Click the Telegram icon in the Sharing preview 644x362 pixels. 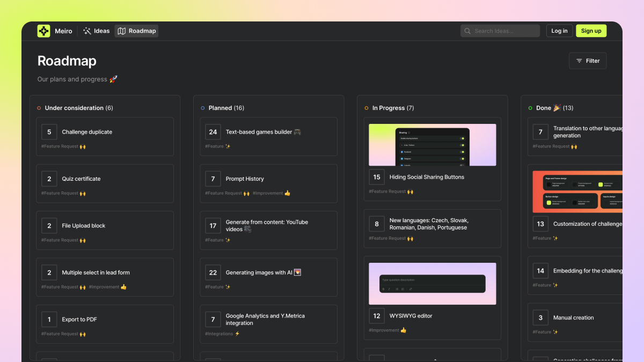tap(401, 159)
